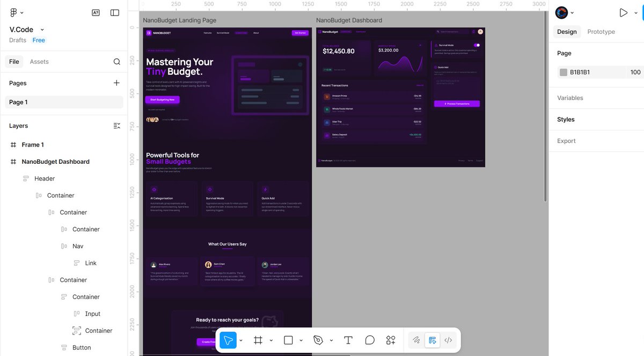The height and width of the screenshot is (356, 644).
Task: Click the Whole Foods Market transaction icon
Action: click(x=326, y=110)
